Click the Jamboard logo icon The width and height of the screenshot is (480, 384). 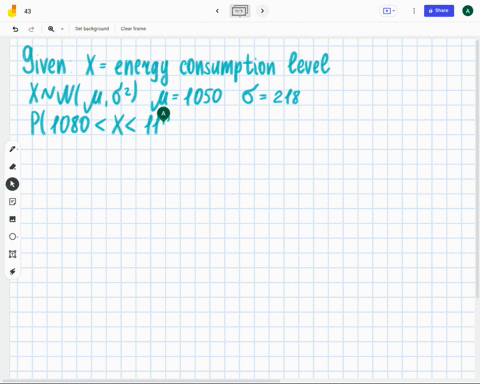pos(12,11)
